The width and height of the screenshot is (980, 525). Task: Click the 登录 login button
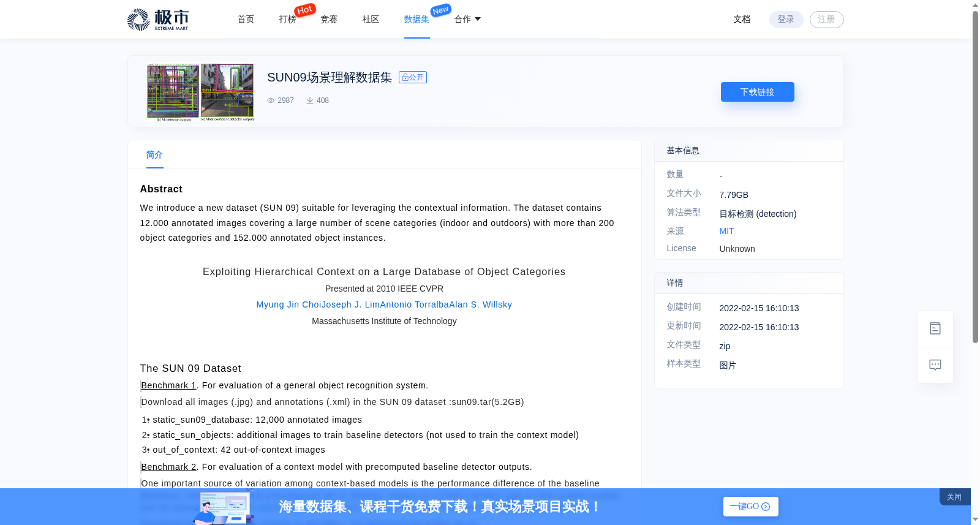coord(786,20)
